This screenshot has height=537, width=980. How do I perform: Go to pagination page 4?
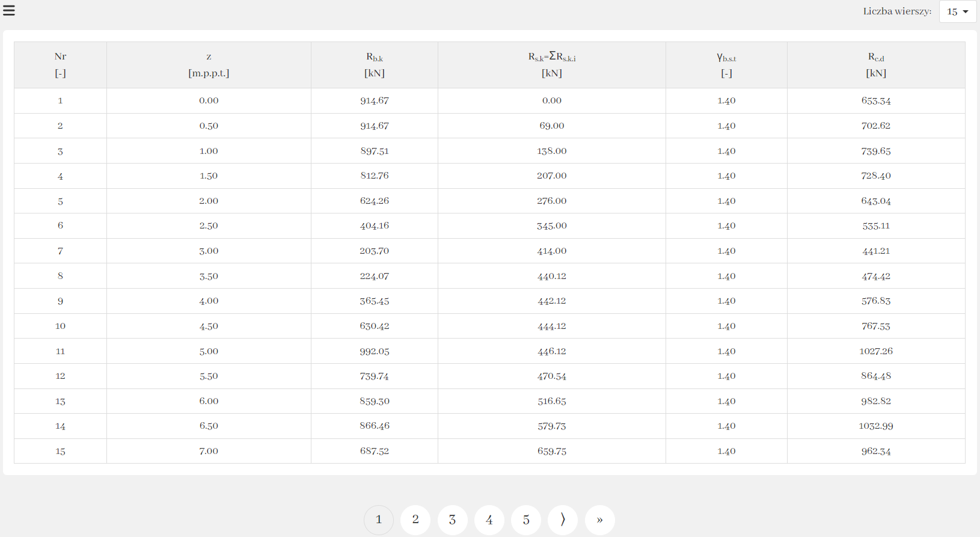[x=489, y=520]
